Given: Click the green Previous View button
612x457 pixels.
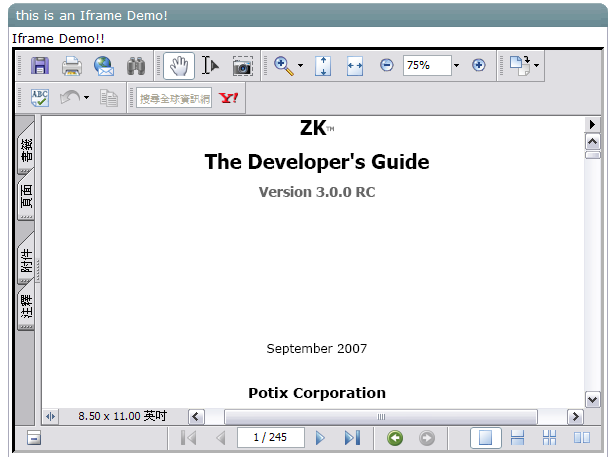Looking at the screenshot, I should pos(395,438).
